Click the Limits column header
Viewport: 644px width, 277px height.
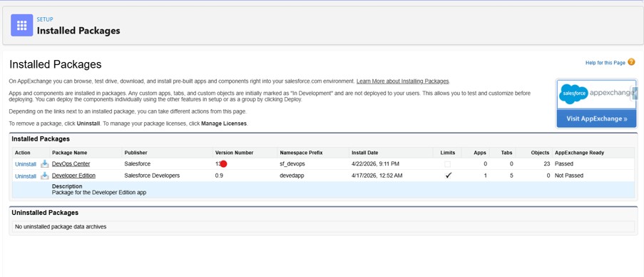[x=448, y=153]
